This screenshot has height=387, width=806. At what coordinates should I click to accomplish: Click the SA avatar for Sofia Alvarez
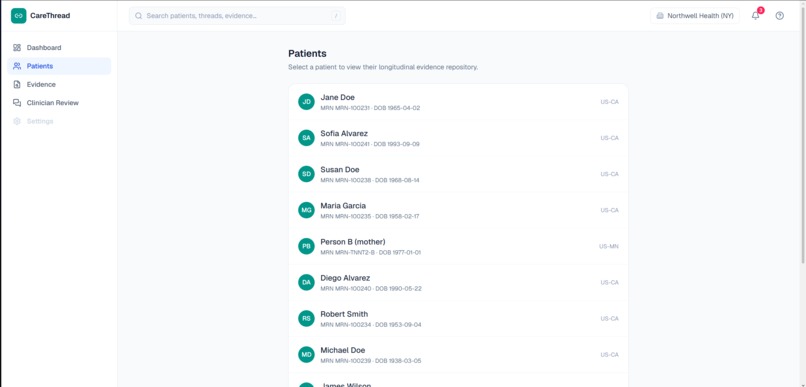(306, 138)
